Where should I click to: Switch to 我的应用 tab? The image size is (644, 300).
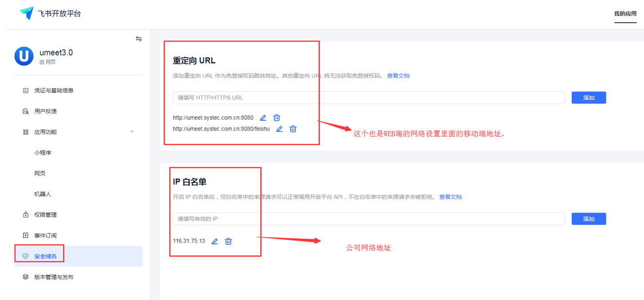pos(625,14)
